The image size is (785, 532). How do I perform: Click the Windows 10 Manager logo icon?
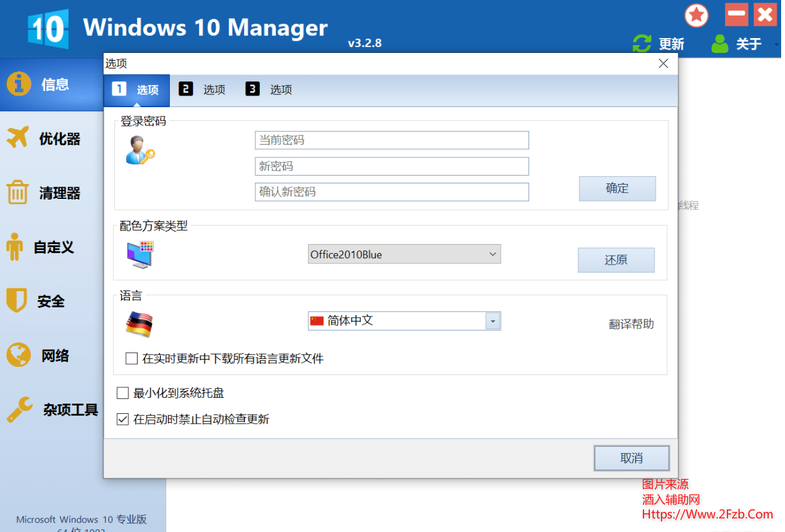pos(48,28)
